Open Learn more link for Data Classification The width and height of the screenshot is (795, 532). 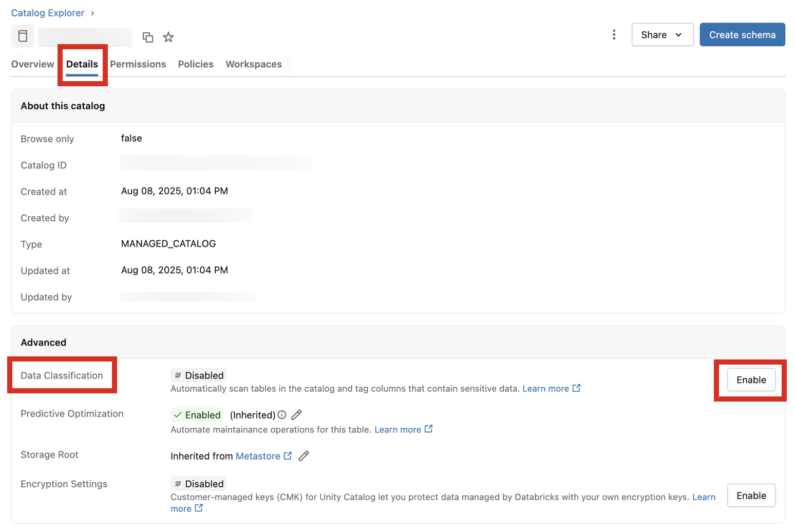click(x=545, y=389)
